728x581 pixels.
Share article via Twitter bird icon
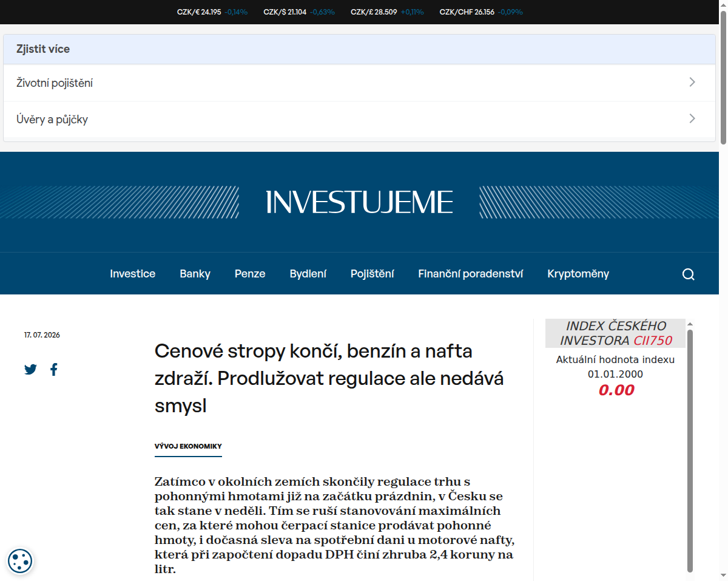click(x=30, y=369)
